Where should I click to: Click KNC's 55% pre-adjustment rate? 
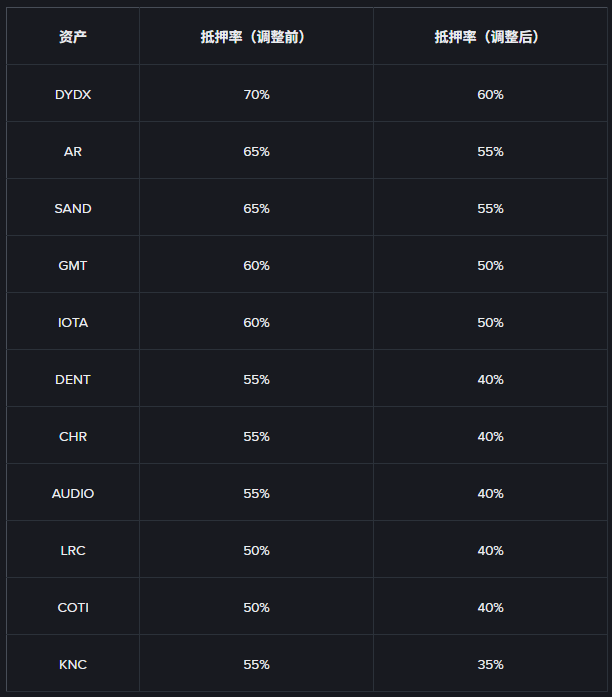click(x=256, y=664)
